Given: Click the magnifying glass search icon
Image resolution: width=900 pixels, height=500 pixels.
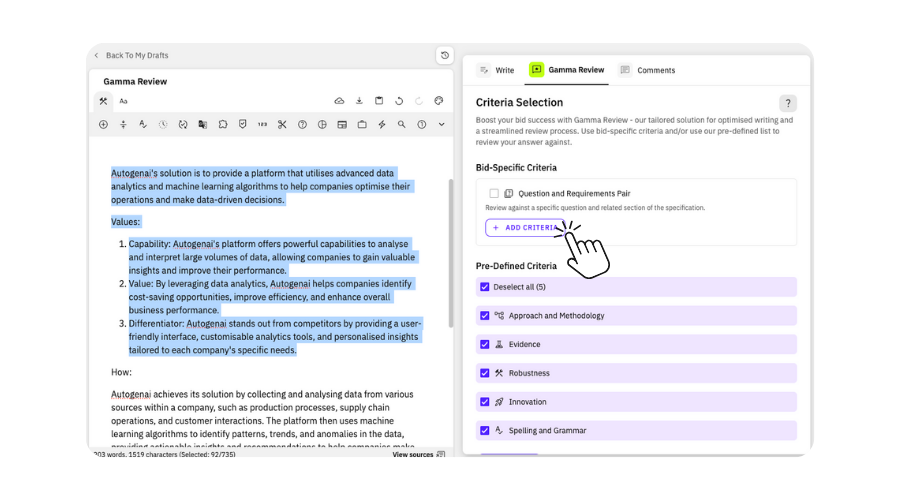Looking at the screenshot, I should click(402, 125).
